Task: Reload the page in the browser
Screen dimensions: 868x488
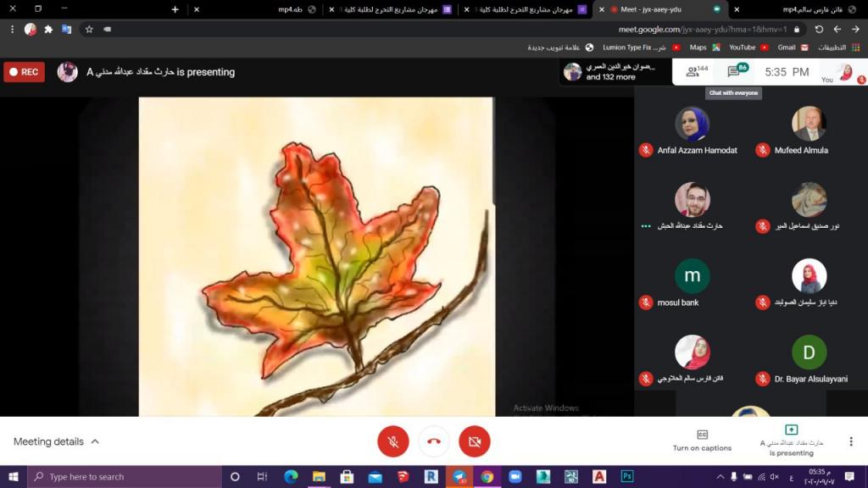Action: (x=819, y=29)
